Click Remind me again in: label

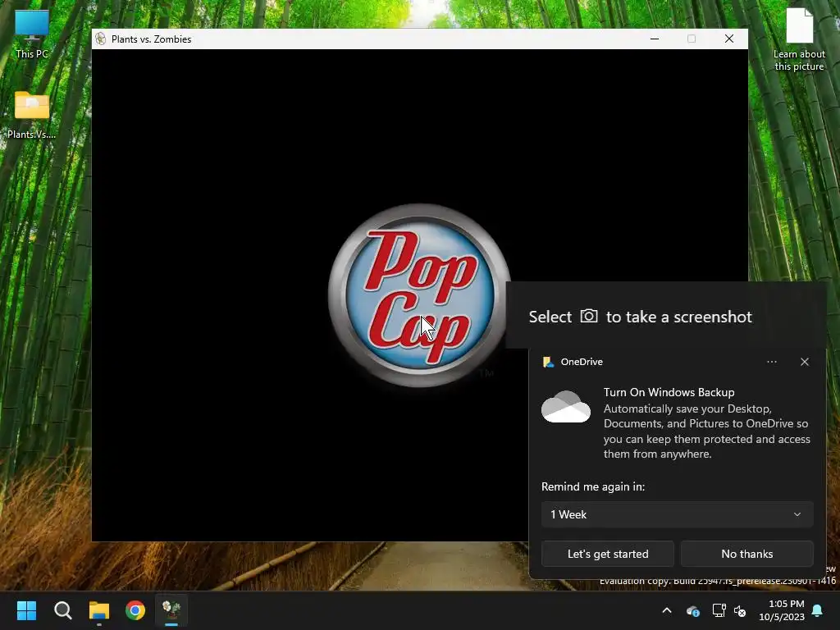point(593,486)
